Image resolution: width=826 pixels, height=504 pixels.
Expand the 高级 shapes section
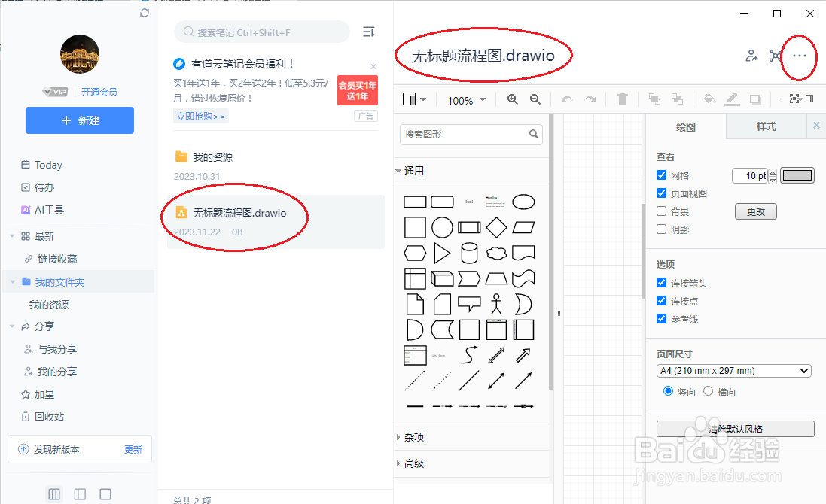398,463
